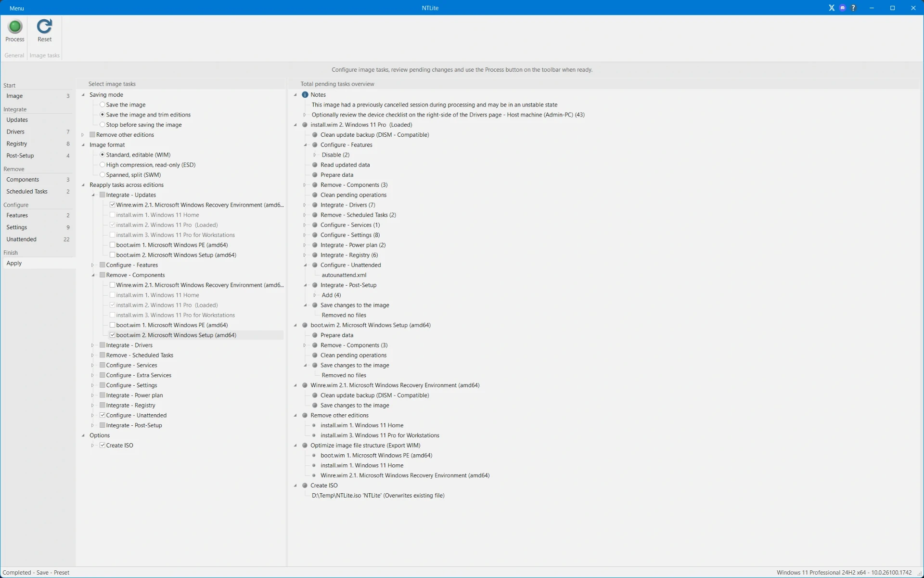
Task: Toggle the Create ISO checkbox
Action: [x=103, y=446]
